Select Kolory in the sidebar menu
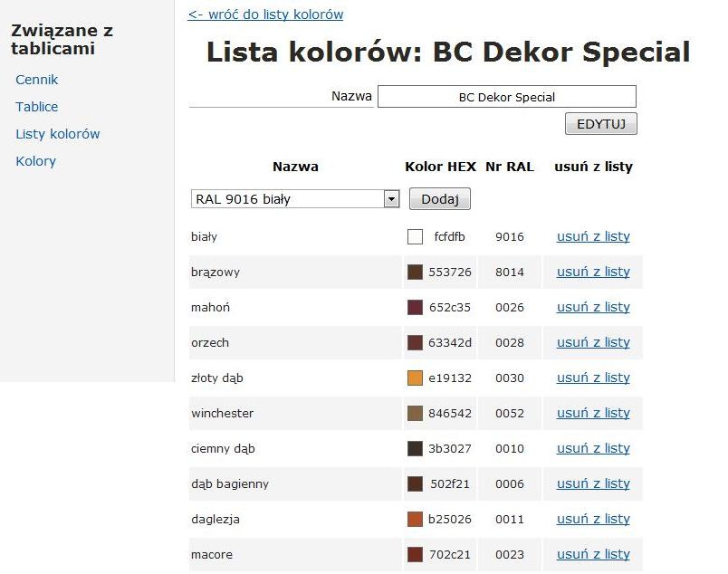The width and height of the screenshot is (728, 574). (x=36, y=161)
